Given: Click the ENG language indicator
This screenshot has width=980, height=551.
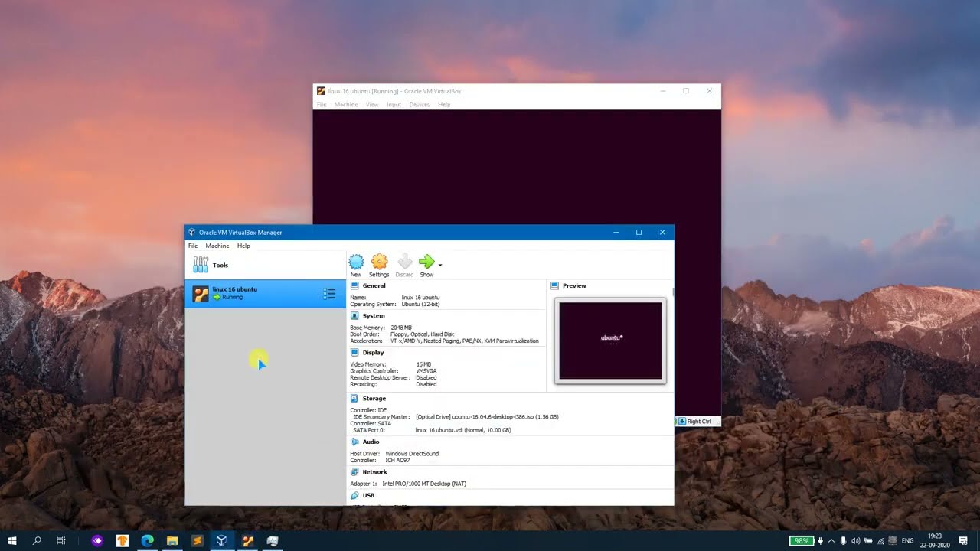Looking at the screenshot, I should 907,541.
